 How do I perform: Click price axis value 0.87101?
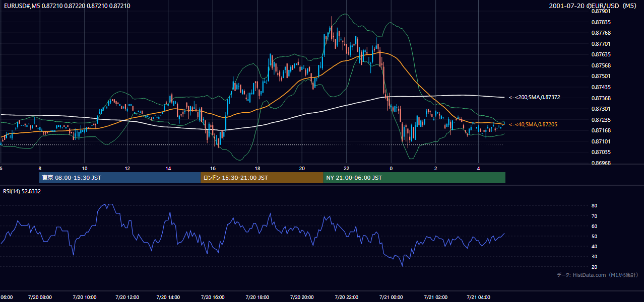tap(601, 141)
